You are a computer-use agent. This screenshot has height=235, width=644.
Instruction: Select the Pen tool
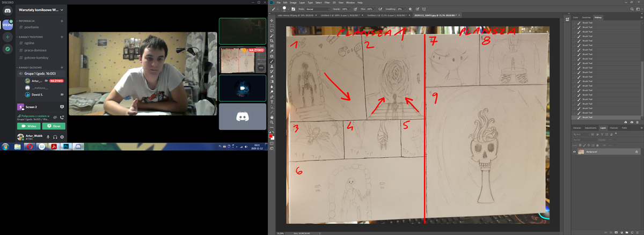[273, 97]
